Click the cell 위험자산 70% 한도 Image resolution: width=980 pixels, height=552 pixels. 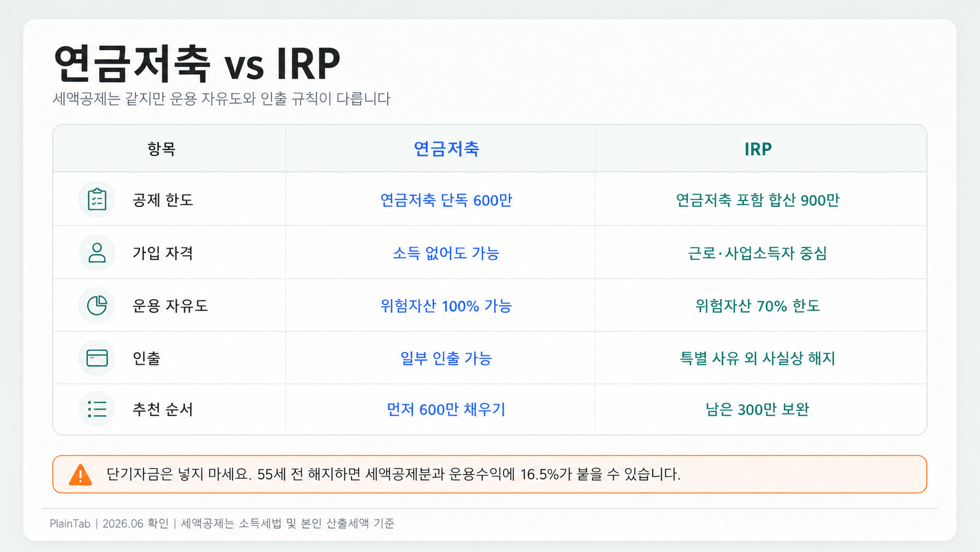(x=758, y=306)
